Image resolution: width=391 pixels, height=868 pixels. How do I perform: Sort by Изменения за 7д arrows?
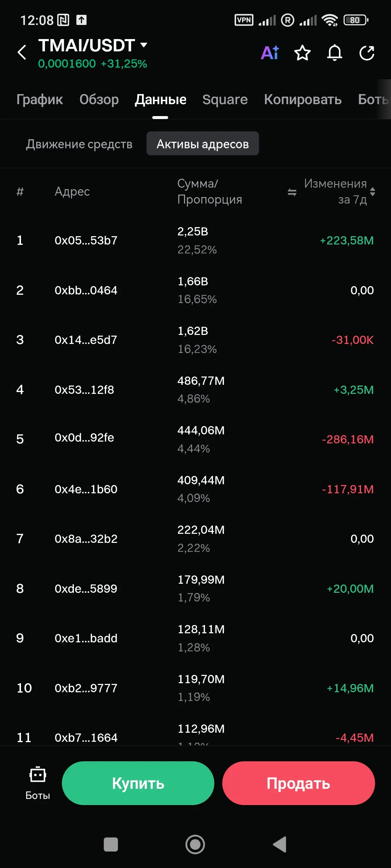point(373,192)
